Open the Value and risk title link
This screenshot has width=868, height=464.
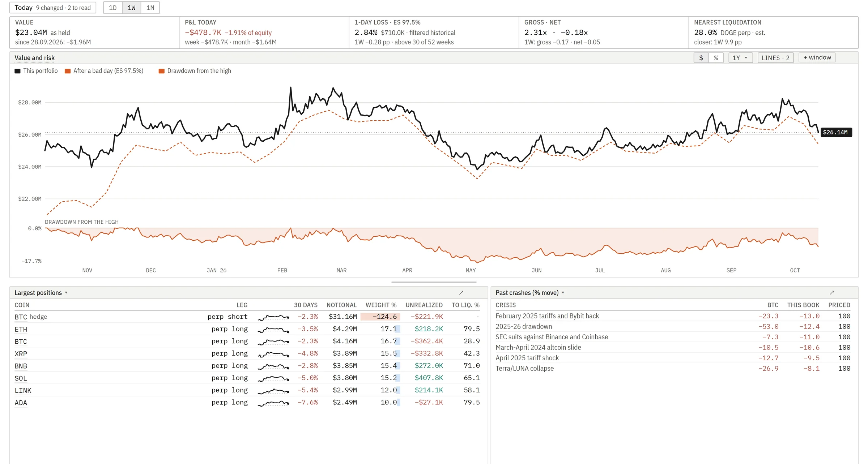click(35, 58)
